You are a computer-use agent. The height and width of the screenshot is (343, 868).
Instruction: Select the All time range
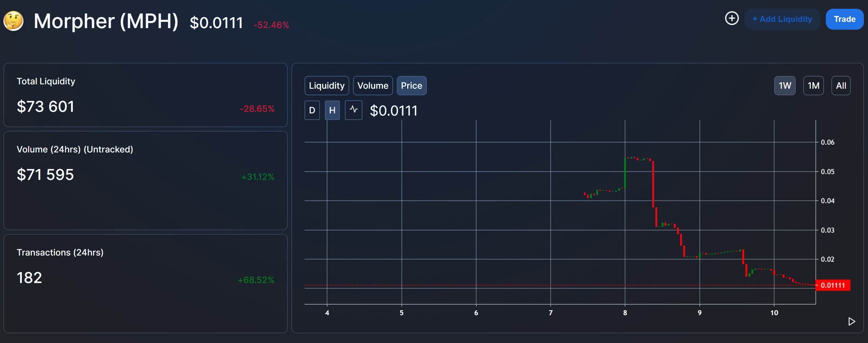841,86
